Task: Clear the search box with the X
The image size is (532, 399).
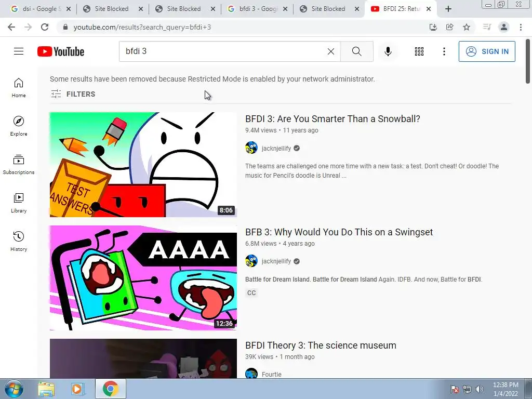Action: tap(331, 51)
